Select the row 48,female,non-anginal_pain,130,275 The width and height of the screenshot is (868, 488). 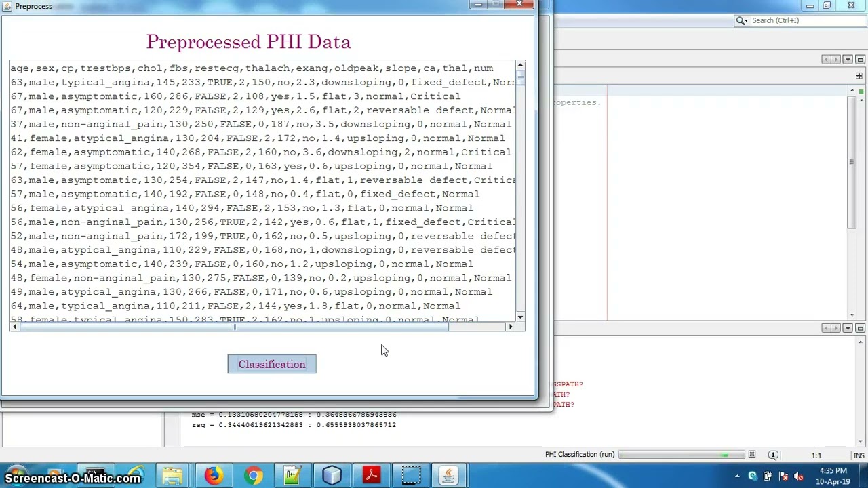pyautogui.click(x=261, y=278)
